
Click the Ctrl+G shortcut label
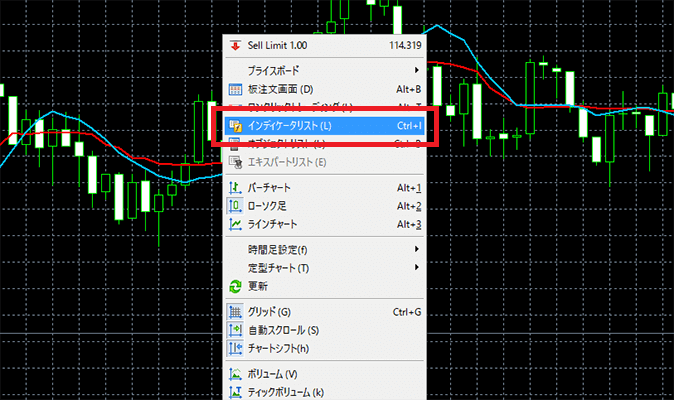(407, 312)
